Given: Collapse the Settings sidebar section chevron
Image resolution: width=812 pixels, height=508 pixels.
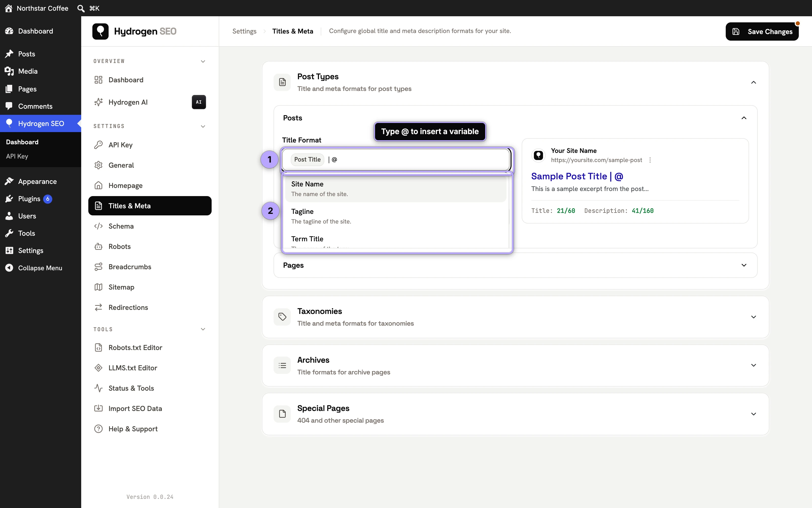Looking at the screenshot, I should pyautogui.click(x=203, y=126).
